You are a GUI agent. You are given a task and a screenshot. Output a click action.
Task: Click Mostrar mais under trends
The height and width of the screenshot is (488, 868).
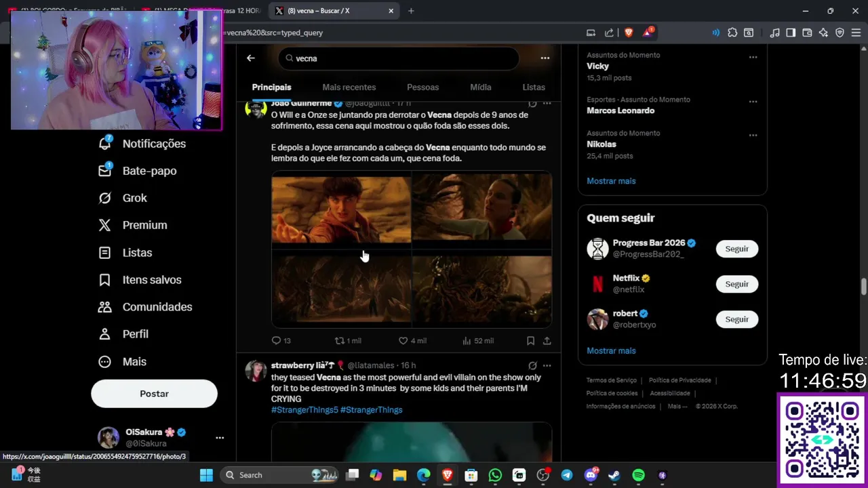pos(611,181)
